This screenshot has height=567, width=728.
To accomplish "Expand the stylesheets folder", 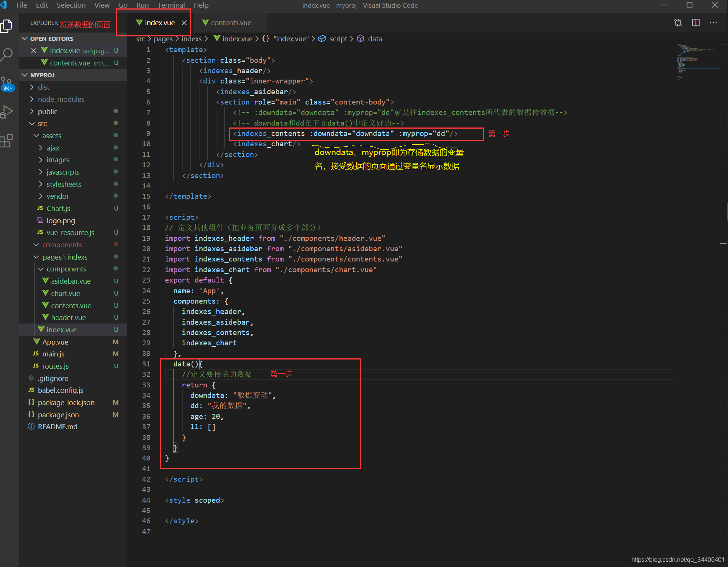I will [x=41, y=184].
